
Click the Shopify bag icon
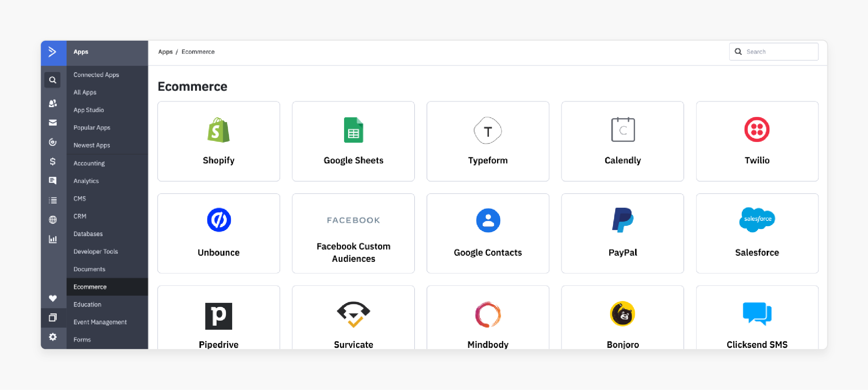tap(219, 130)
